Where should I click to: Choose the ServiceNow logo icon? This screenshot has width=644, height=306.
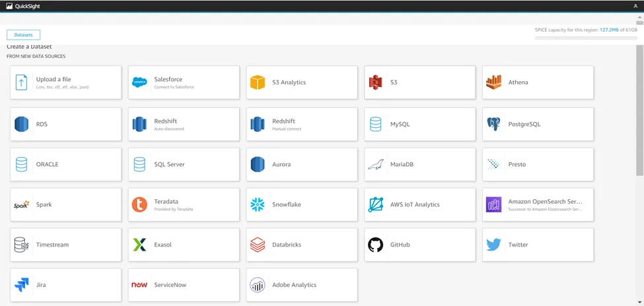point(139,285)
